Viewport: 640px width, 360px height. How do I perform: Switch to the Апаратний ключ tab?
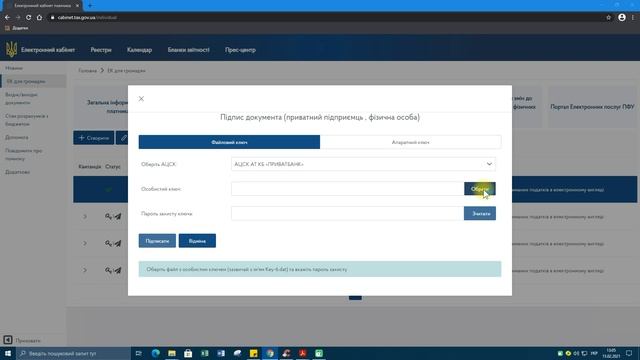coord(411,142)
